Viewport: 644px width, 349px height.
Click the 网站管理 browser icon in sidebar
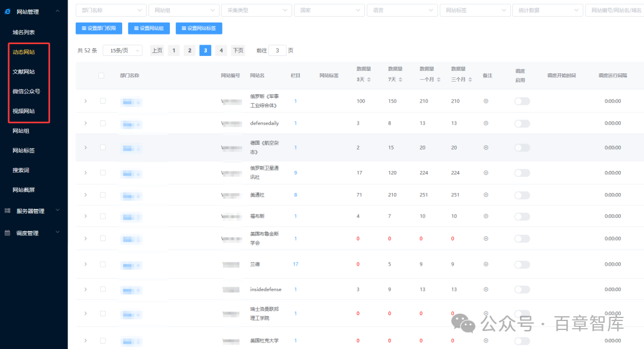tap(7, 11)
